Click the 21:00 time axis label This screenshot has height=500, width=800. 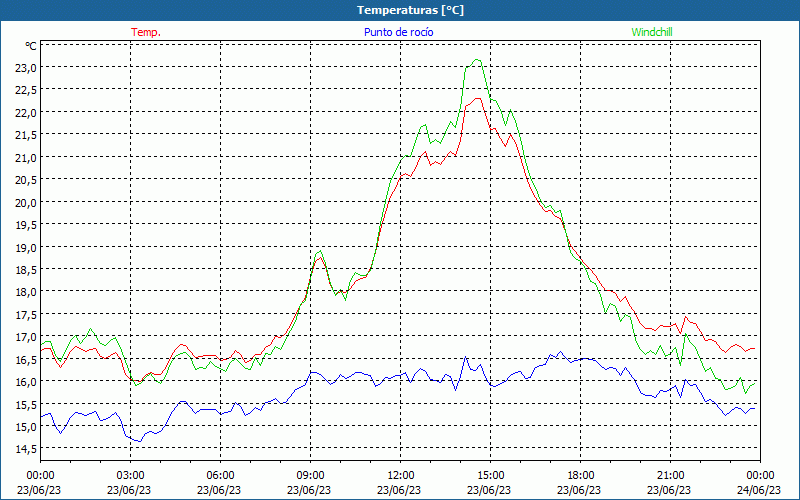tap(670, 476)
